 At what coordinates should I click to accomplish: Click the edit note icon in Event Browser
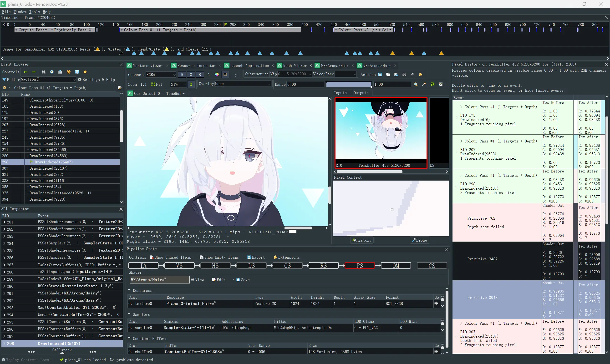pos(119,88)
